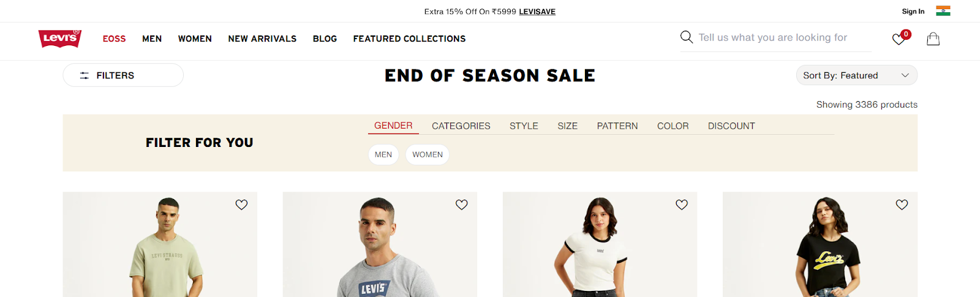
Task: Click the LEVISAVE promo code link
Action: [537, 12]
